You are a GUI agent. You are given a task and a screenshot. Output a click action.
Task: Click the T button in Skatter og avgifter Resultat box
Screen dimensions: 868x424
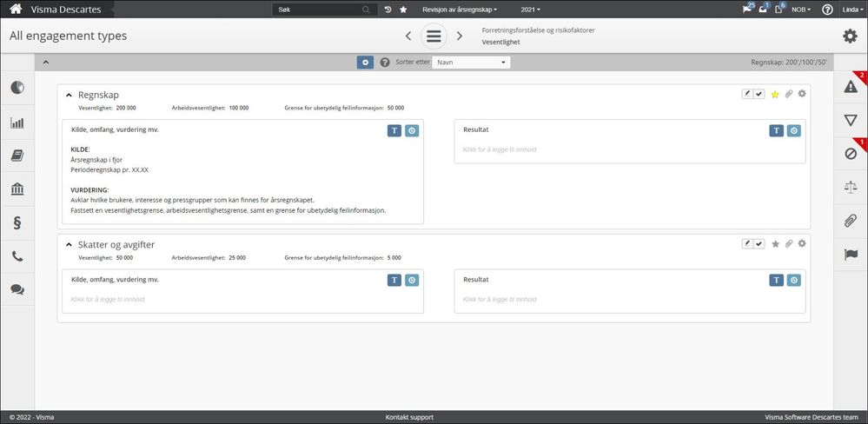tap(777, 280)
